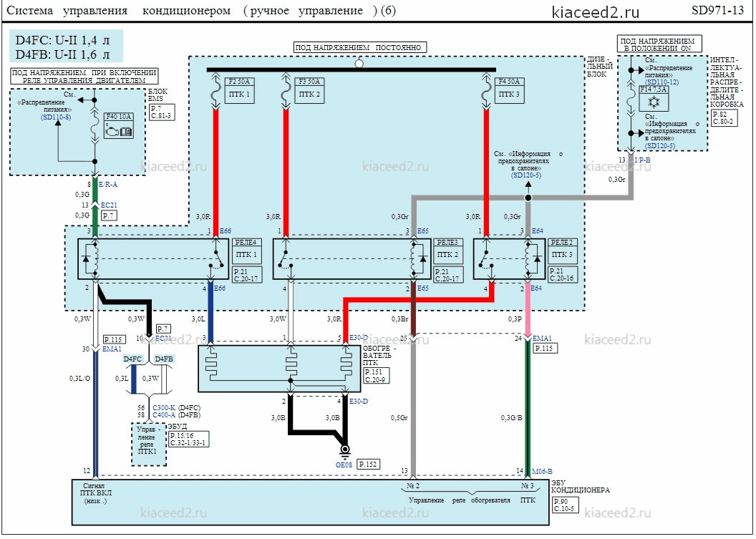
Task: Click the 'F3 50A ПТК 2' fuse label
Action: tap(309, 89)
